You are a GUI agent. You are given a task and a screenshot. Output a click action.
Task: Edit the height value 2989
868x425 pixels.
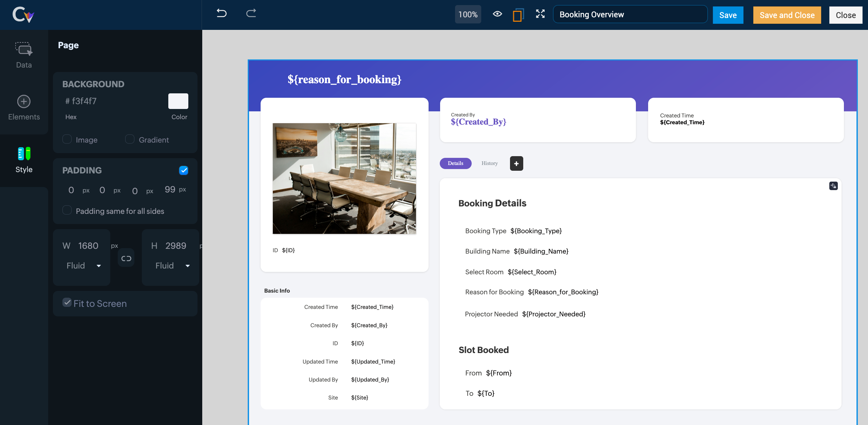pyautogui.click(x=175, y=246)
